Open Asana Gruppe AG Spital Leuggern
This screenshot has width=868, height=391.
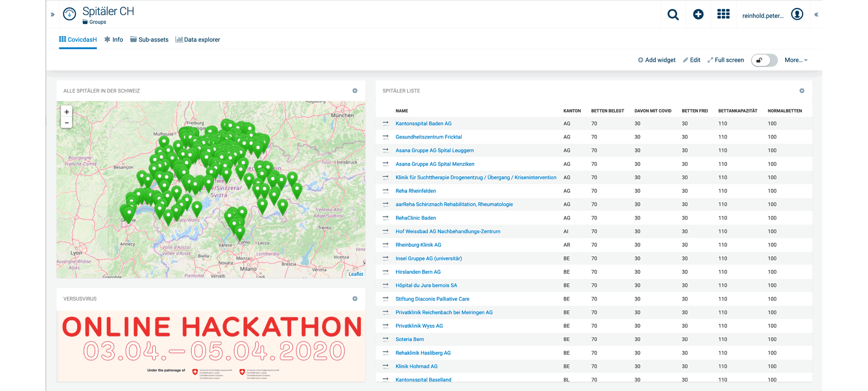click(x=434, y=151)
